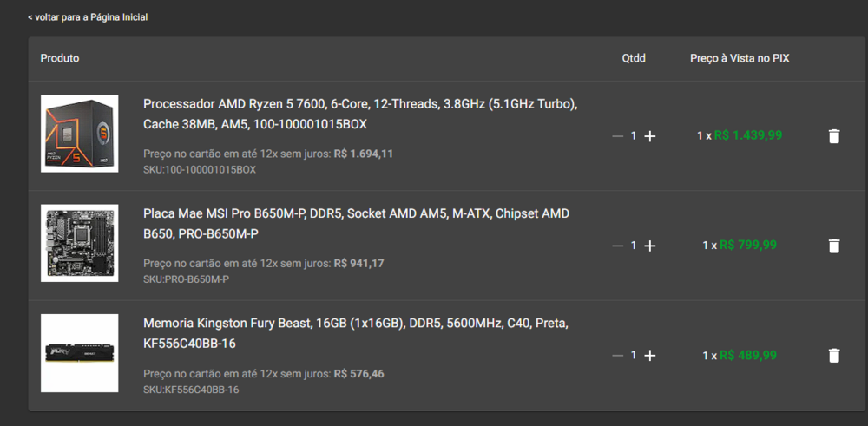
Task: Increase quantity of MSI Pro B650M-P motherboard
Action: (x=650, y=246)
